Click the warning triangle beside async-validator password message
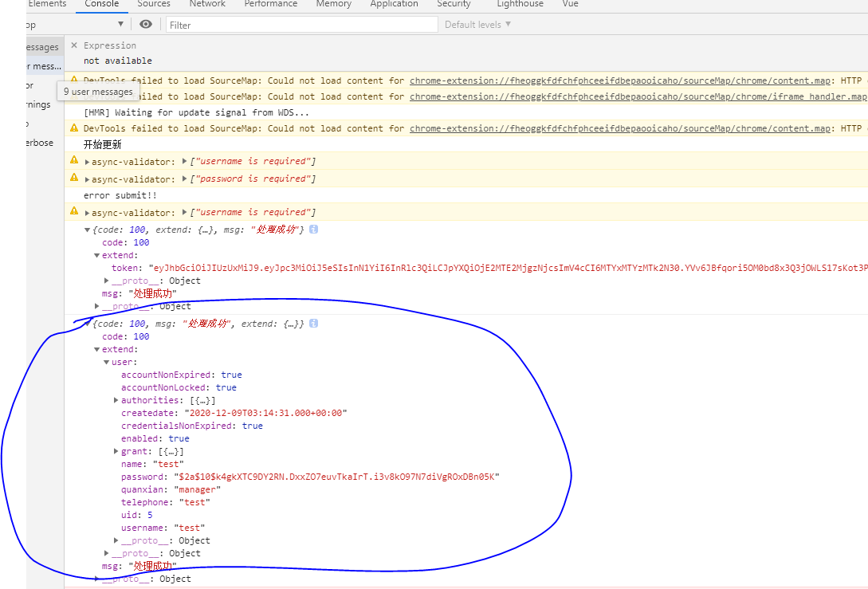 (73, 179)
